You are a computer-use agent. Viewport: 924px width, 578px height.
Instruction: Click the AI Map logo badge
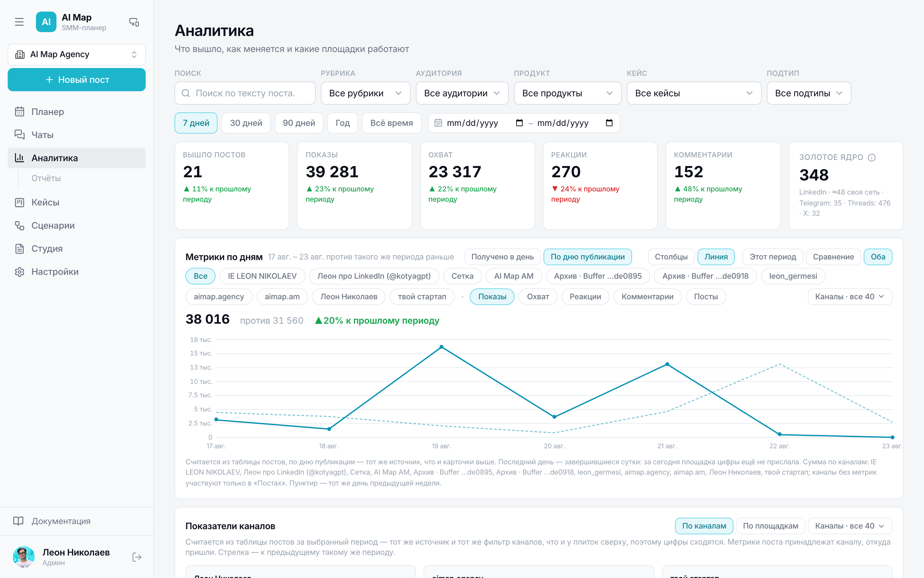[46, 22]
